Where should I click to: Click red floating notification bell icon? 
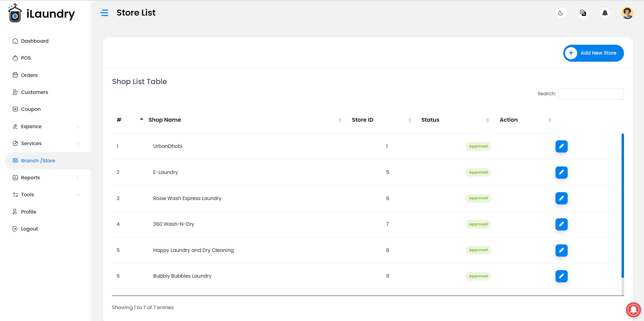tap(633, 309)
